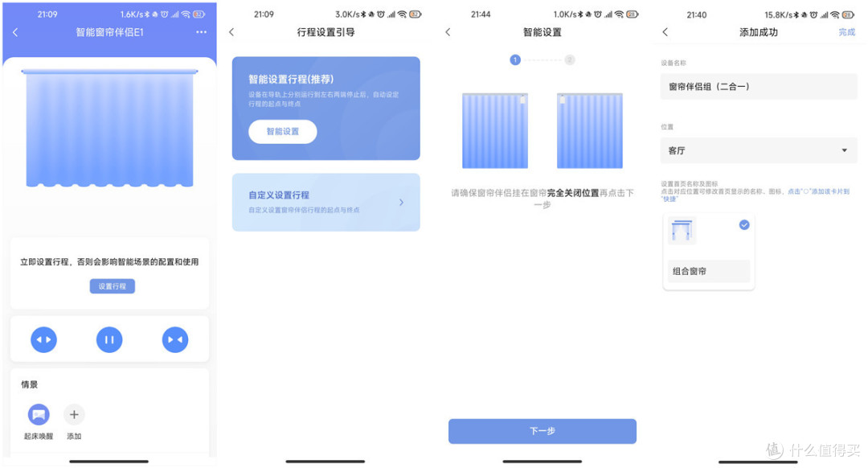Viewport: 868px width, 468px height.
Task: Edit the device name 窗帘伴侣组（二合一）
Action: [x=759, y=87]
